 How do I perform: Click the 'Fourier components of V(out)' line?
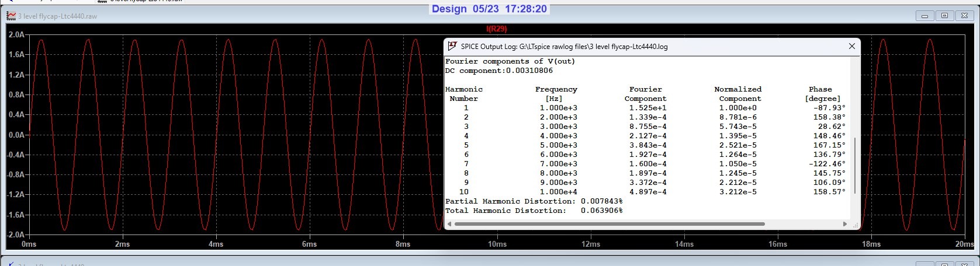510,61
